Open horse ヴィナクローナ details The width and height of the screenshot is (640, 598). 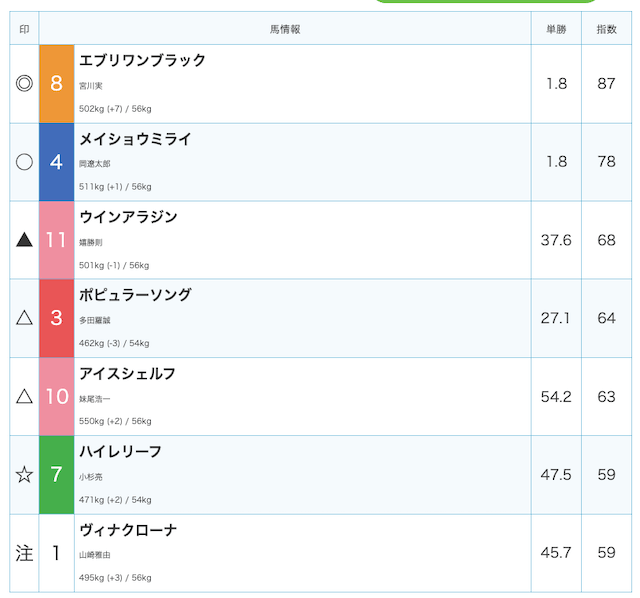click(128, 530)
